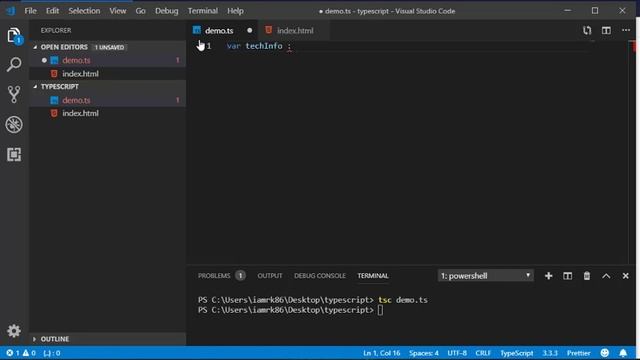This screenshot has width=640, height=360.
Task: Open the Extensions view
Action: click(14, 154)
